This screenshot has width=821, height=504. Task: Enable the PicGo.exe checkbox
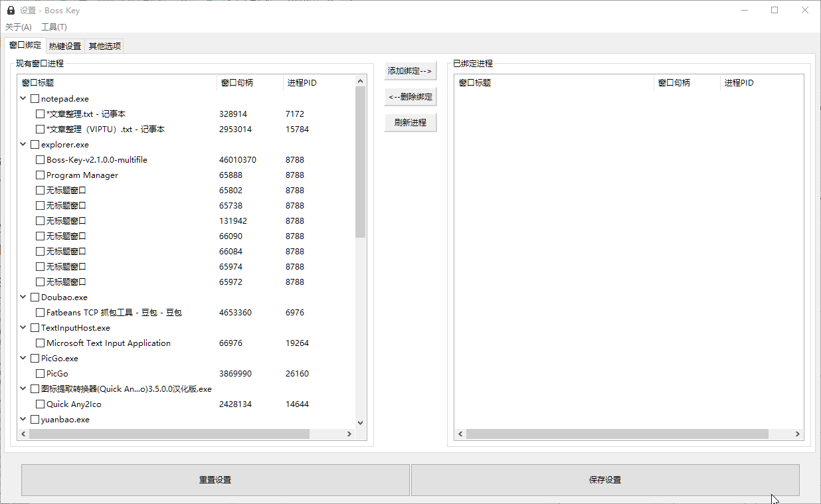click(35, 359)
